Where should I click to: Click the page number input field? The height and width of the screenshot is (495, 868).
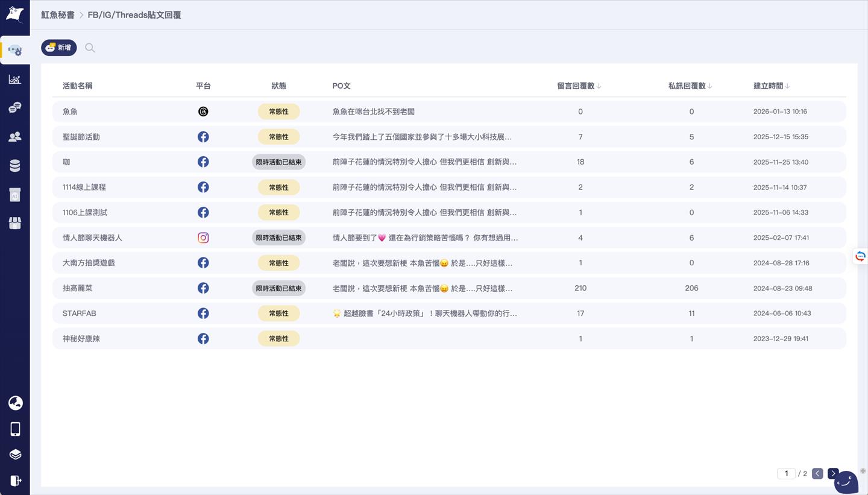click(786, 473)
